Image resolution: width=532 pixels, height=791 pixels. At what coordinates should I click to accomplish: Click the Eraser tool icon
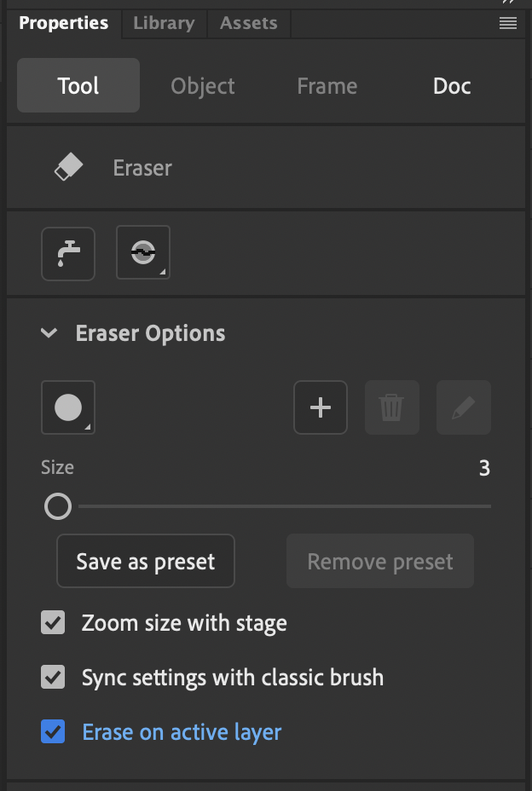tap(69, 168)
